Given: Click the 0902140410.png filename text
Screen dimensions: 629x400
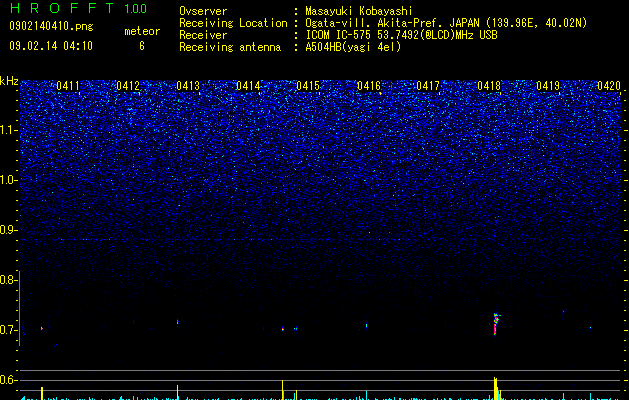Looking at the screenshot, I should (51, 27).
